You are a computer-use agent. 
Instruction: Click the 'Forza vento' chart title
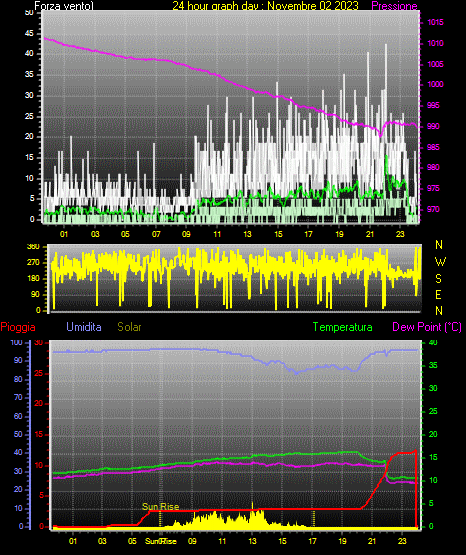64,6
